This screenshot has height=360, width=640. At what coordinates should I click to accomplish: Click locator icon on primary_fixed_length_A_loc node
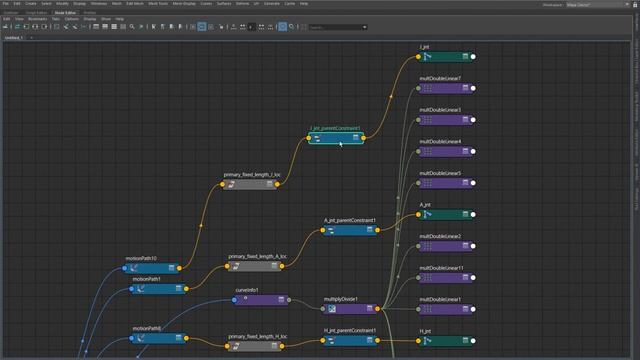pos(236,266)
